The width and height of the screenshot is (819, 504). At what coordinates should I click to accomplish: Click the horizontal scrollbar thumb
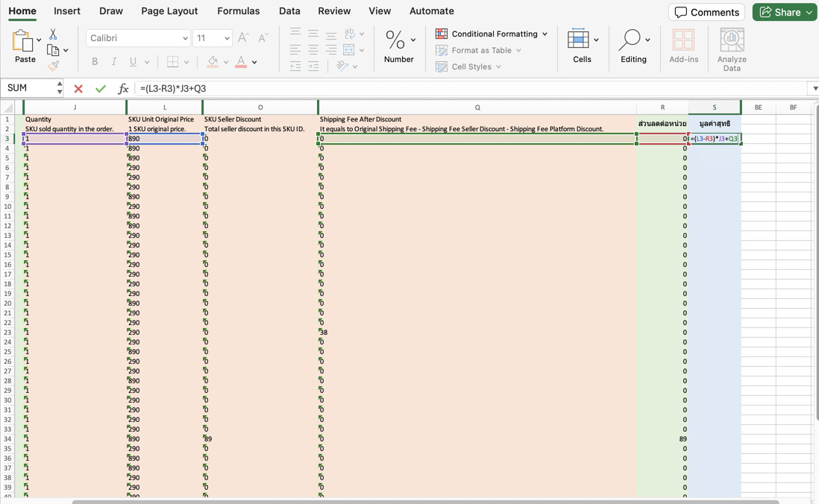point(426,501)
